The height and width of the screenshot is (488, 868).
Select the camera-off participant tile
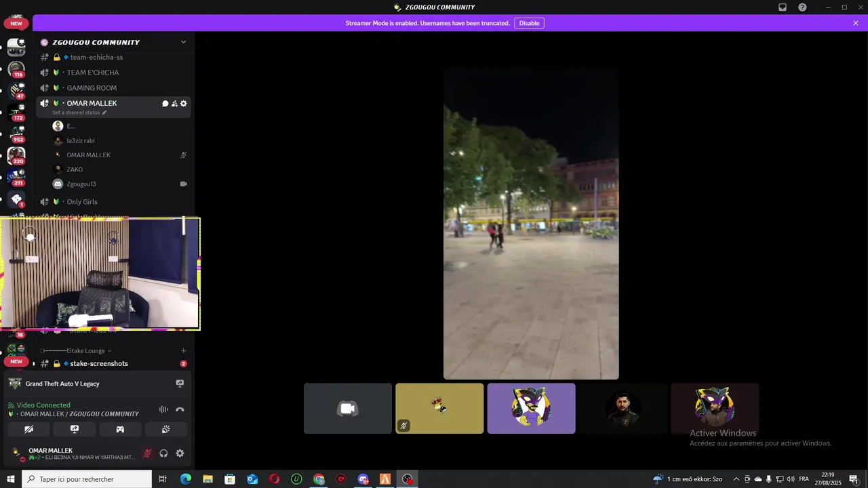pyautogui.click(x=348, y=409)
